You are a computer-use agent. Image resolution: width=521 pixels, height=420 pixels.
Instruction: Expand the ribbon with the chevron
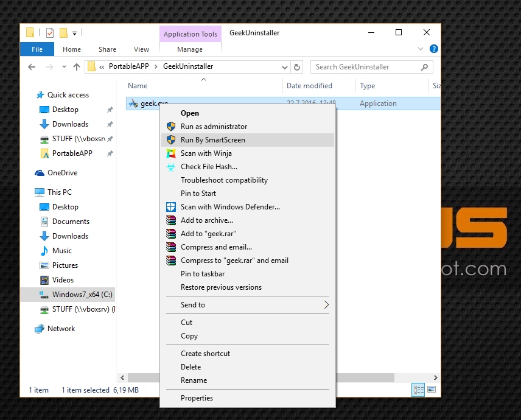pyautogui.click(x=421, y=49)
